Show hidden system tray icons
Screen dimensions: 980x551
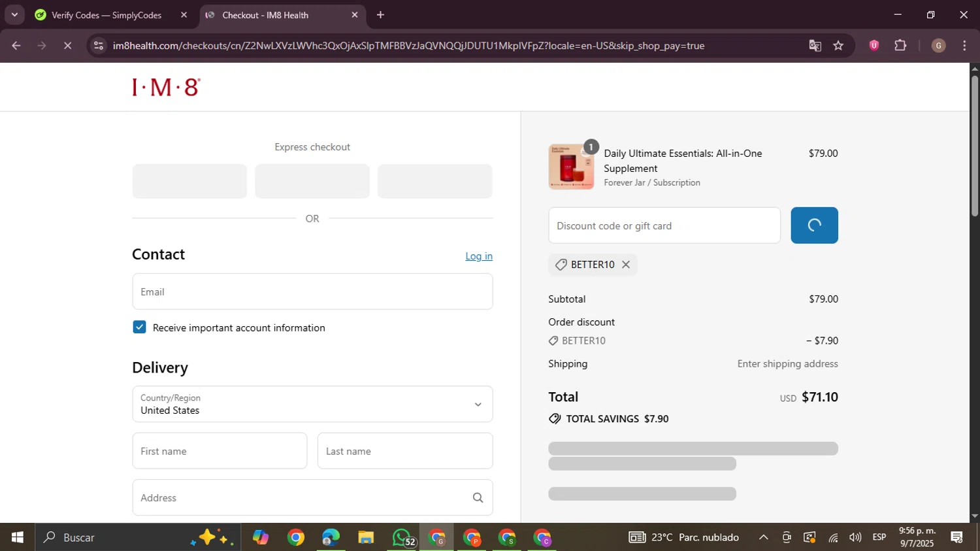coord(763,537)
